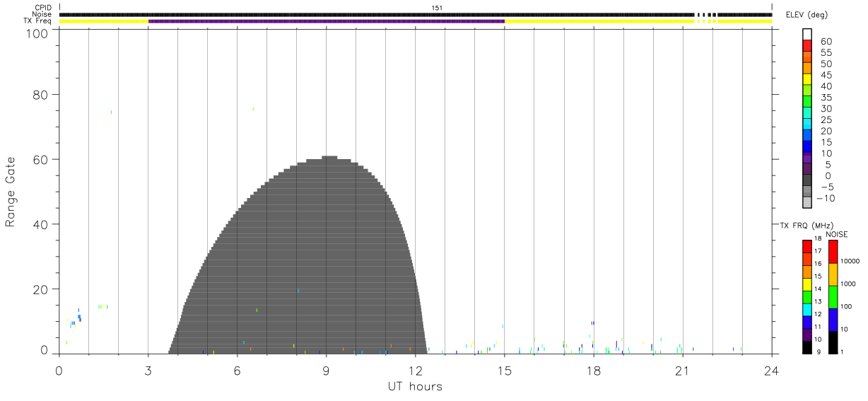
Task: Select purple swatch in TX FRQ colorbar
Action: pyautogui.click(x=807, y=335)
